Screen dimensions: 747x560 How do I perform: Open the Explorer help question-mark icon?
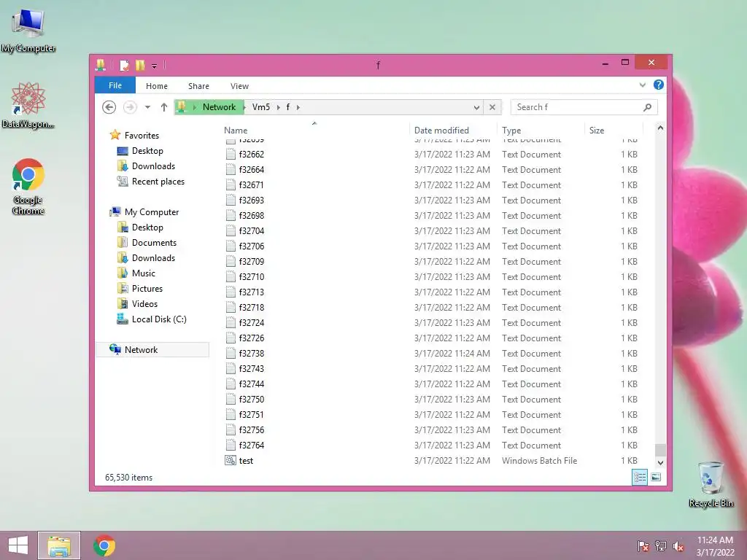pyautogui.click(x=659, y=85)
